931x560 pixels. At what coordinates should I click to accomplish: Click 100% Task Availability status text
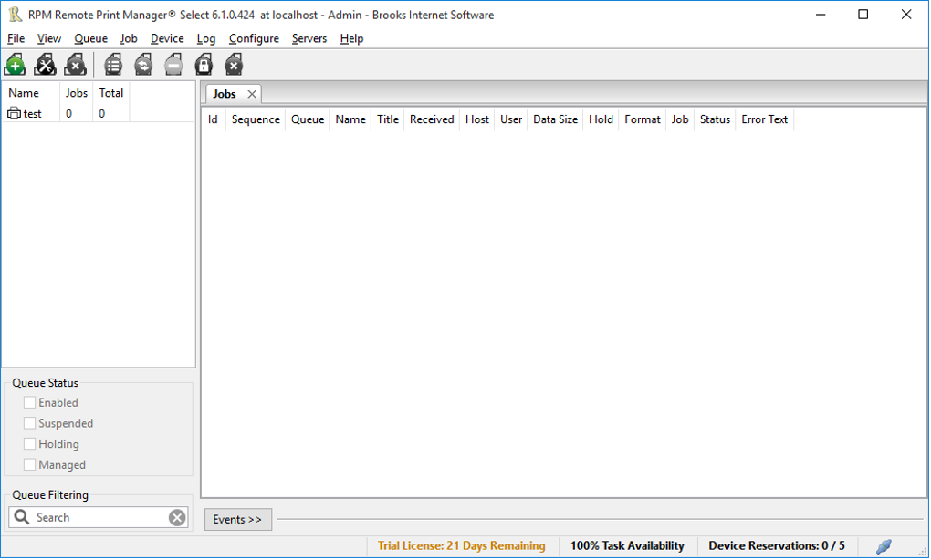[627, 545]
